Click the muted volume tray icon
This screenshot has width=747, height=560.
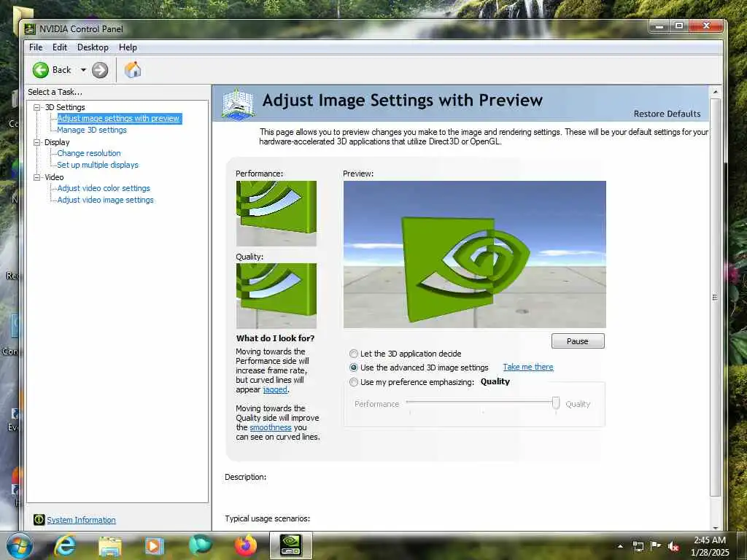[x=673, y=546]
